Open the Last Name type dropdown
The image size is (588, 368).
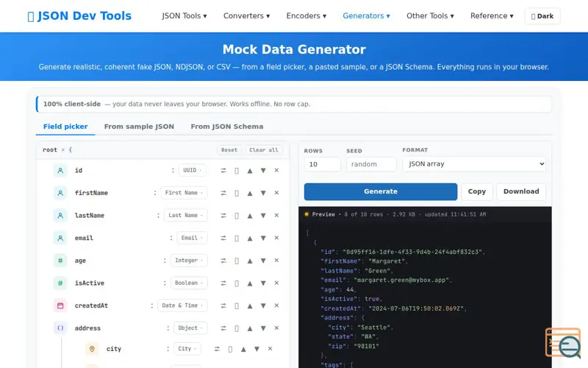(x=185, y=216)
